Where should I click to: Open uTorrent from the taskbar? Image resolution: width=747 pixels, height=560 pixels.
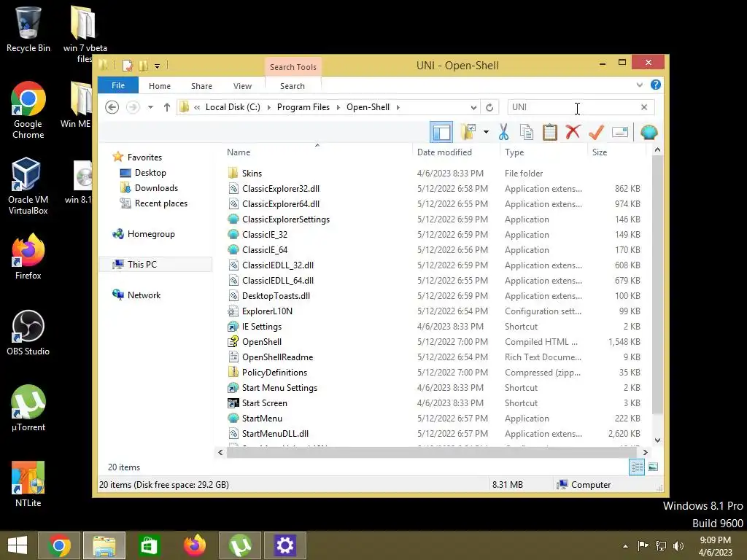[x=239, y=545]
